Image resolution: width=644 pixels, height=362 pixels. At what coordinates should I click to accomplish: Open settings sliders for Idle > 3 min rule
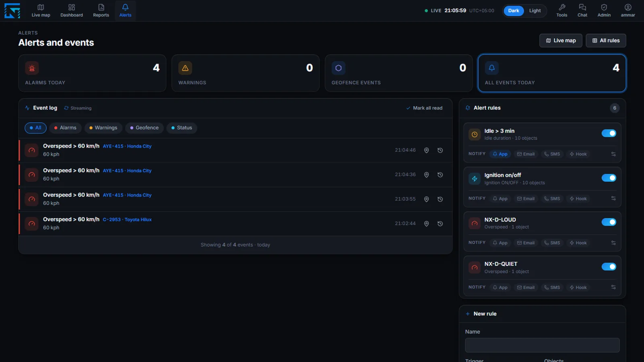click(x=613, y=154)
